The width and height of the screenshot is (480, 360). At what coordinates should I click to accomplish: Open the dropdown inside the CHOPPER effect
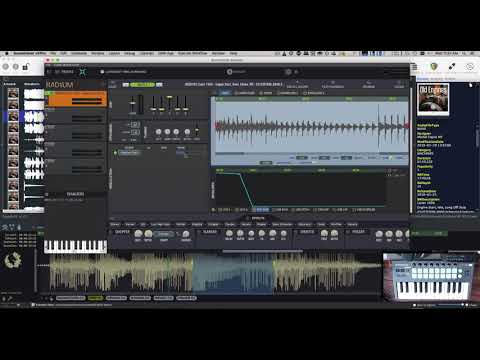click(x=163, y=234)
